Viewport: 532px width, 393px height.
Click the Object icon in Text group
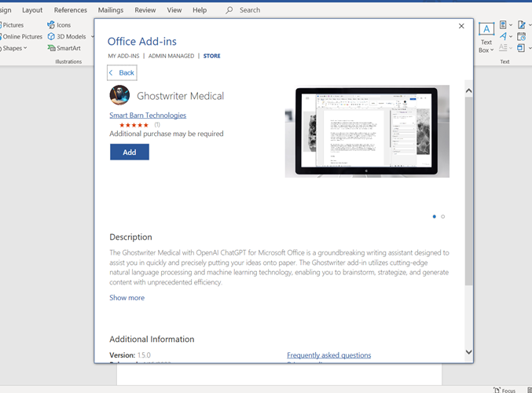pos(521,48)
